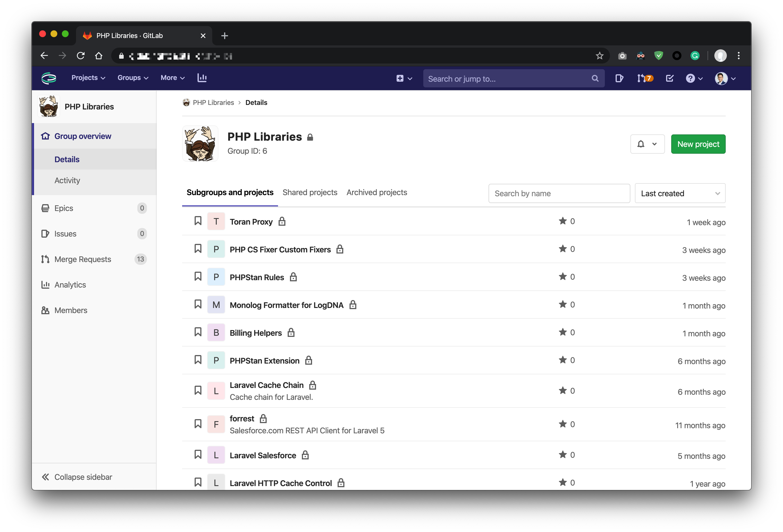Open the Laravel Cache Chain project

[266, 385]
